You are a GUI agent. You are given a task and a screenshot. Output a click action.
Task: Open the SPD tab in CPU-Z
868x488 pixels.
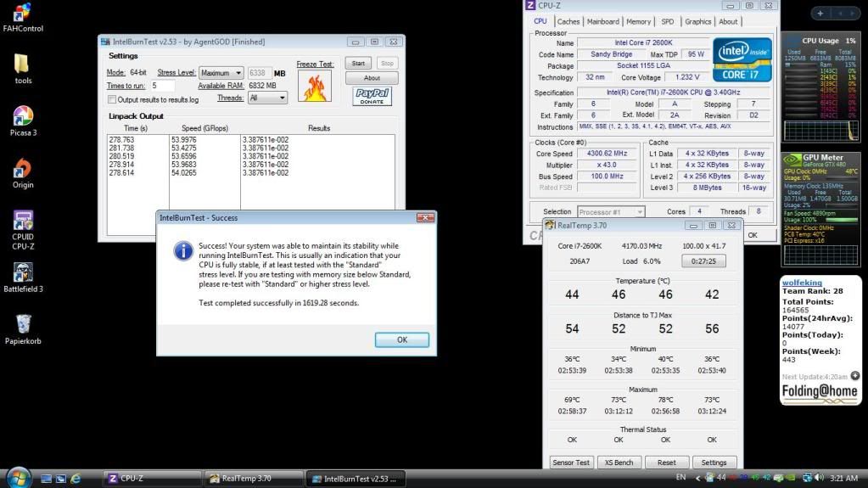668,21
